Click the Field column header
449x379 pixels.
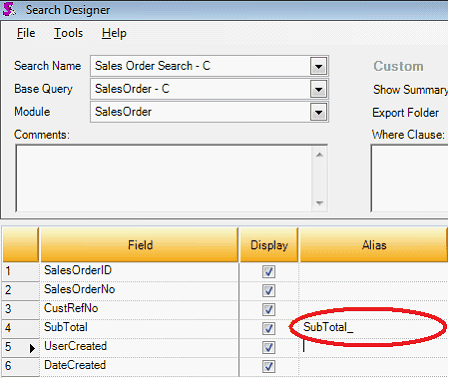[x=139, y=245]
